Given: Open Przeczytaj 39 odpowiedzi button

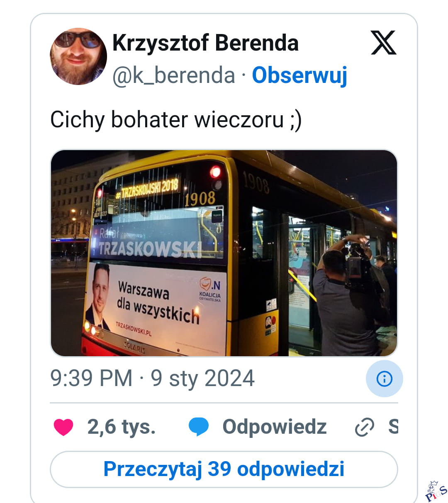Looking at the screenshot, I should pos(224,469).
